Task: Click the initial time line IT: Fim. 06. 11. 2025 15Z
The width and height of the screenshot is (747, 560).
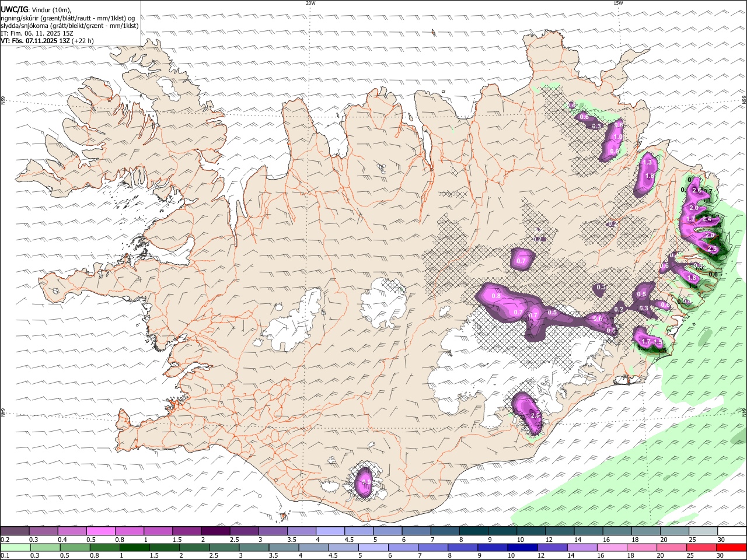Action: coord(37,33)
